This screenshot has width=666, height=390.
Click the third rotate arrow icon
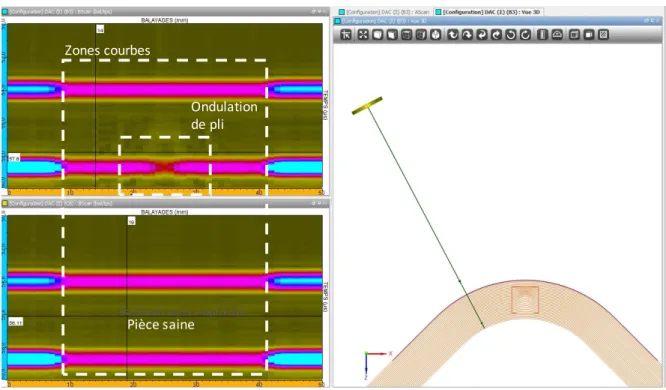[482, 35]
